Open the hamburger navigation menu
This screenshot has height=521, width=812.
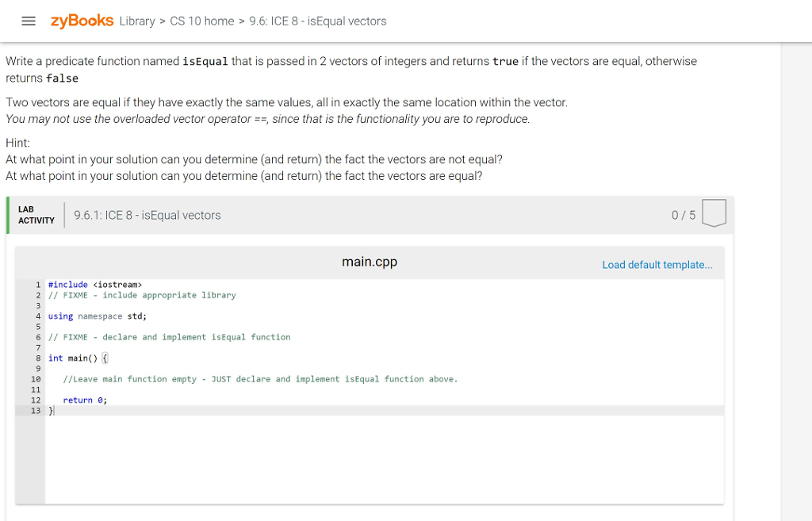click(x=29, y=21)
